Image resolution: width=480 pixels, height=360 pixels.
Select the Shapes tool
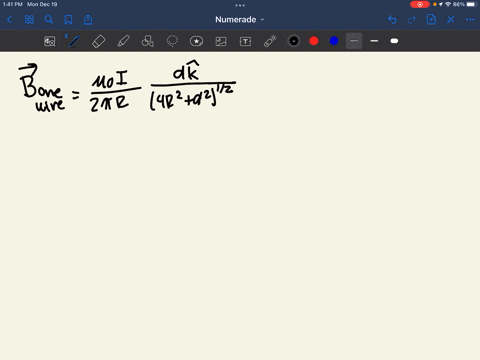coord(148,41)
